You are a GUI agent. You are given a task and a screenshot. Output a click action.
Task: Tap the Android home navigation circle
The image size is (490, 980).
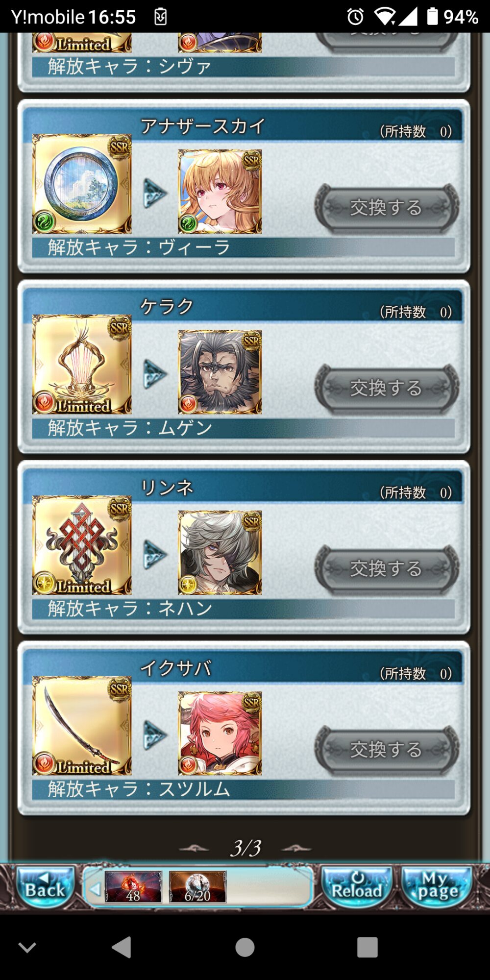coord(245,947)
